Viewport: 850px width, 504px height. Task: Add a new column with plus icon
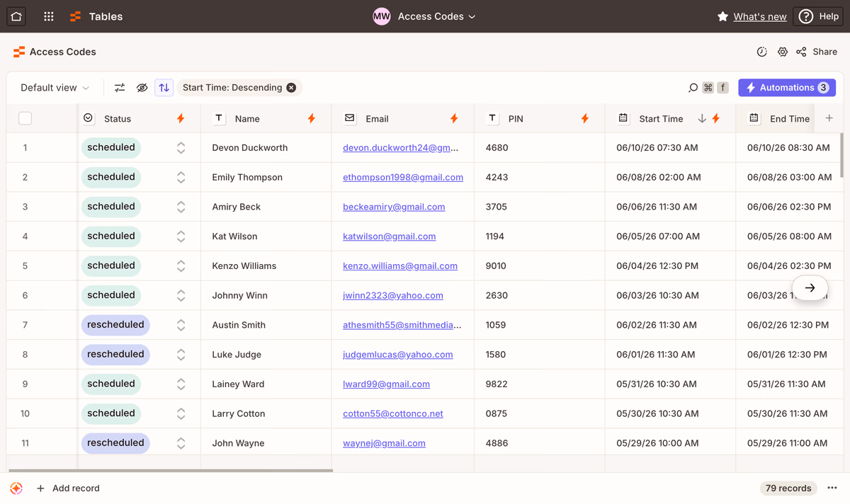point(829,118)
